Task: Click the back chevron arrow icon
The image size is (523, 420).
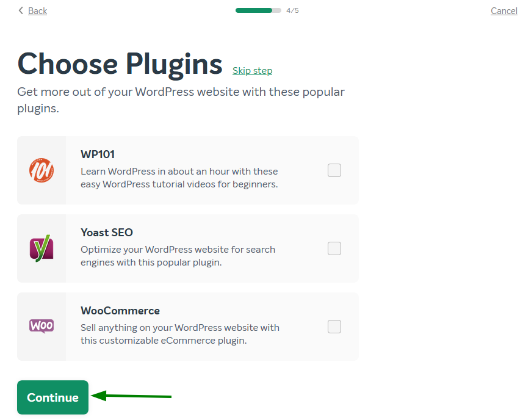Action: (21, 10)
